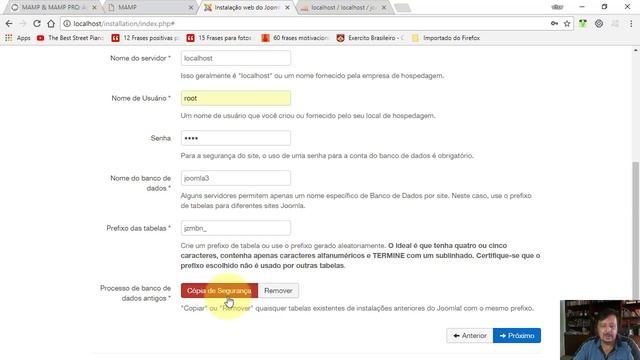Click the page vertical scrollbar thumb
Screen dimensions: 640x360
[x=636, y=231]
